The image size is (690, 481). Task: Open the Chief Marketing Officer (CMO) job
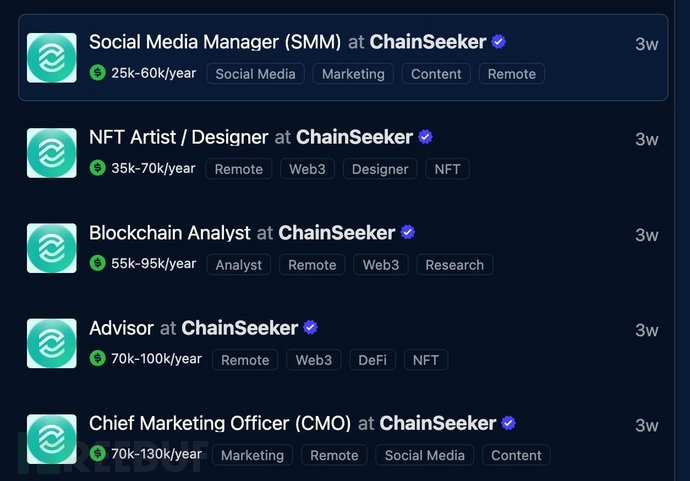pyautogui.click(x=220, y=424)
